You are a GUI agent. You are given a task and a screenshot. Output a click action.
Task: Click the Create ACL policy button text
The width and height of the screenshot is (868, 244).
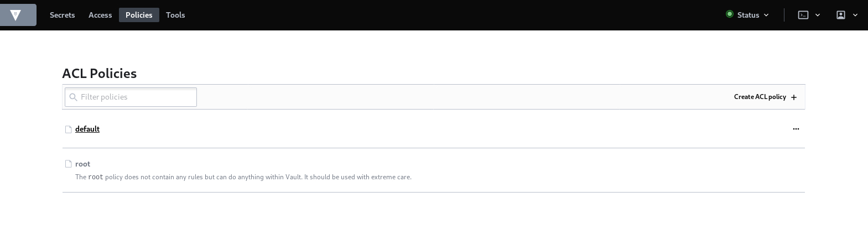[760, 97]
